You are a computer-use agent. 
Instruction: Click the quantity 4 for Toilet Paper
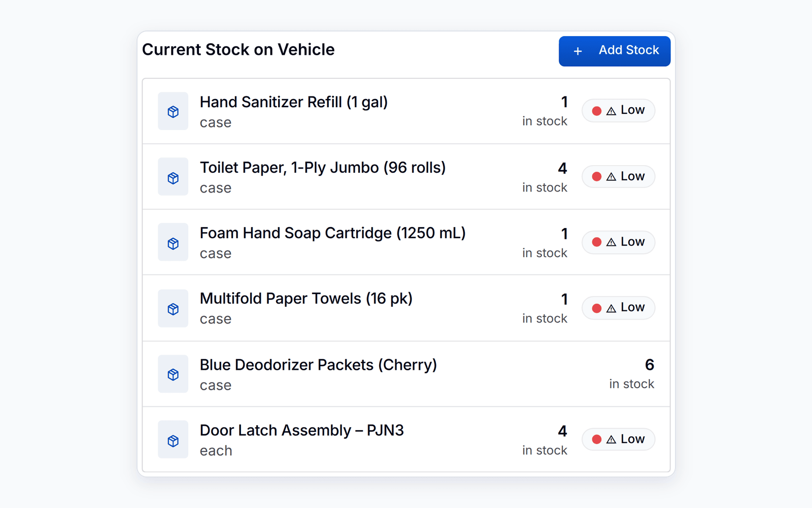pos(562,168)
